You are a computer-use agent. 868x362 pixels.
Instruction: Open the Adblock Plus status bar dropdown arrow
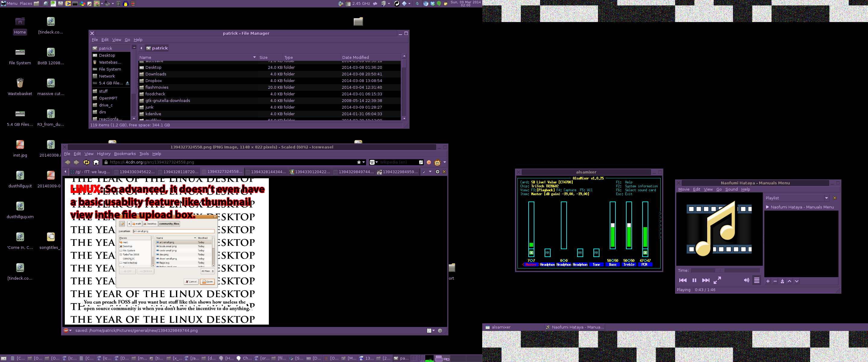(x=71, y=331)
